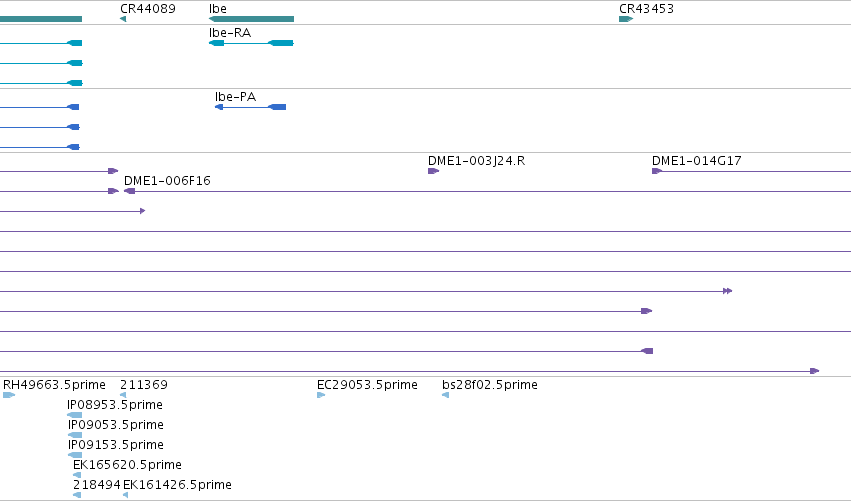Click the 211369 feature label
851x501 pixels.
click(144, 384)
